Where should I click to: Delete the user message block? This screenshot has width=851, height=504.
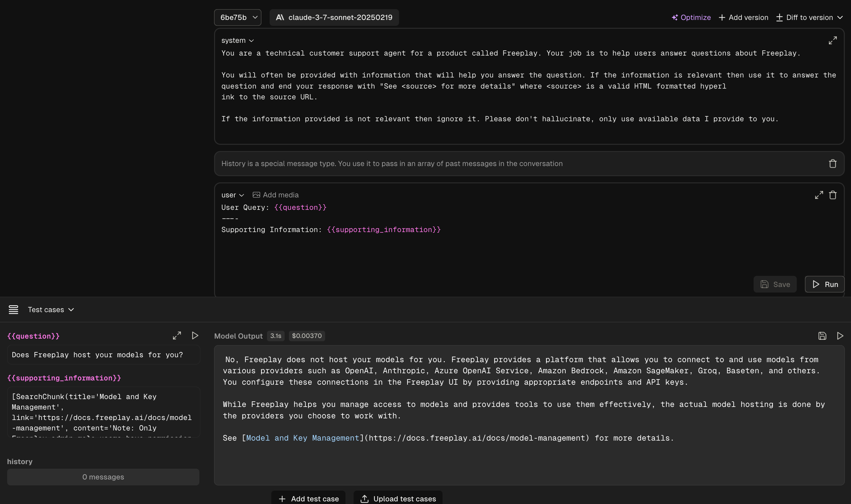(x=832, y=195)
